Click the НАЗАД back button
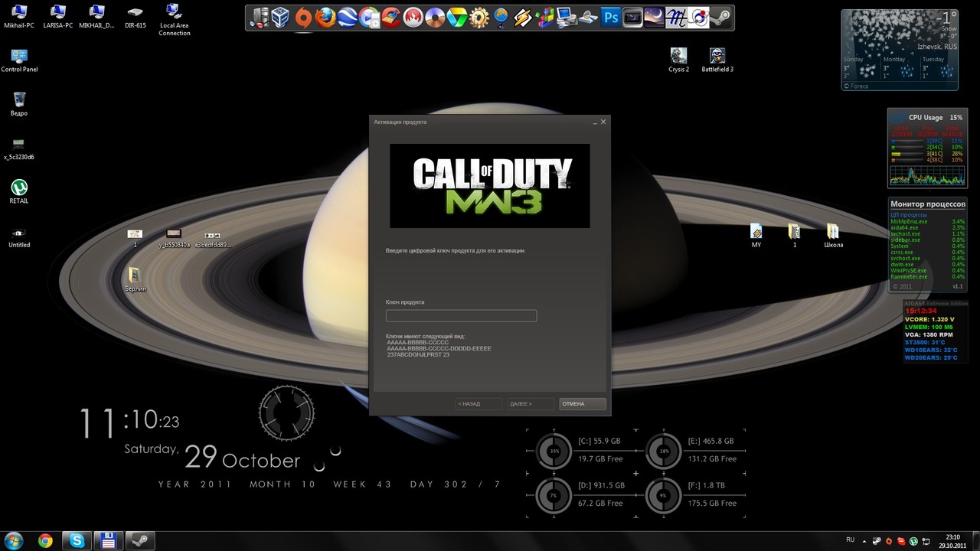The height and width of the screenshot is (551, 980). (x=479, y=403)
